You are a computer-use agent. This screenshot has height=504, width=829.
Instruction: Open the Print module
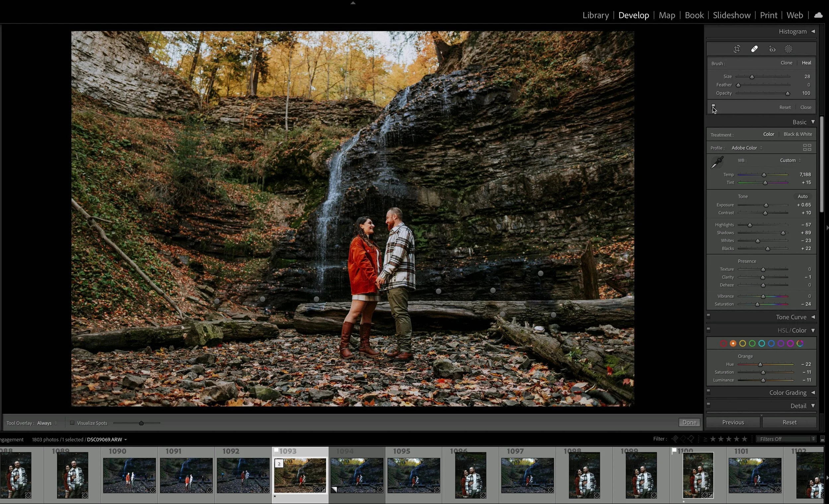[768, 15]
